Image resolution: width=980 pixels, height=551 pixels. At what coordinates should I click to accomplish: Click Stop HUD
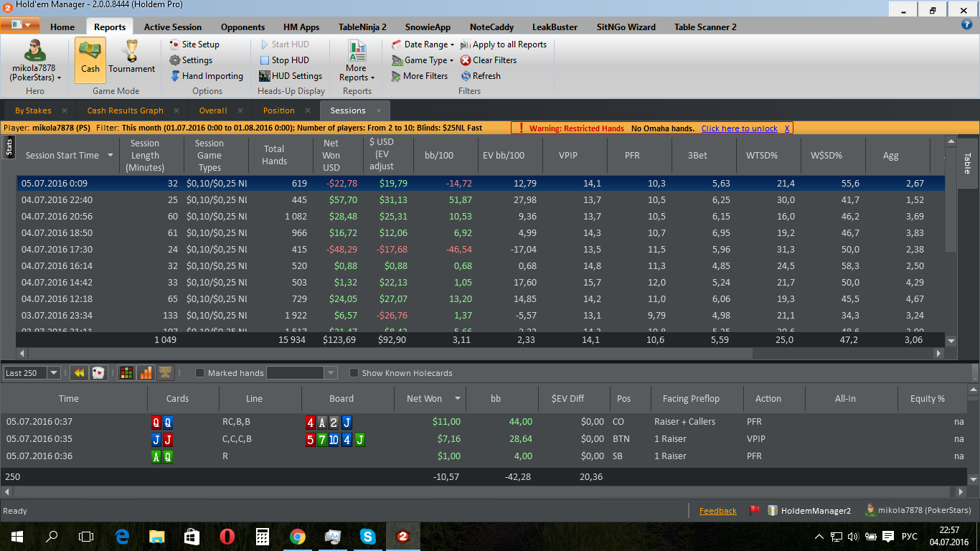pos(284,60)
